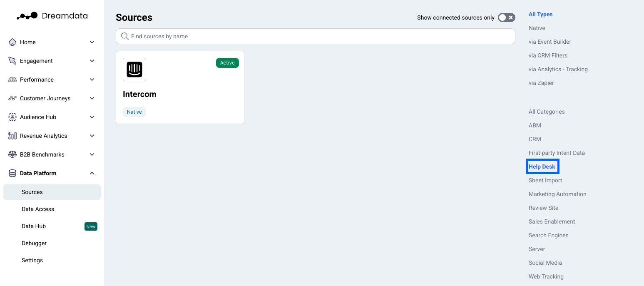Select the Server category
This screenshot has height=286, width=644.
tap(537, 249)
